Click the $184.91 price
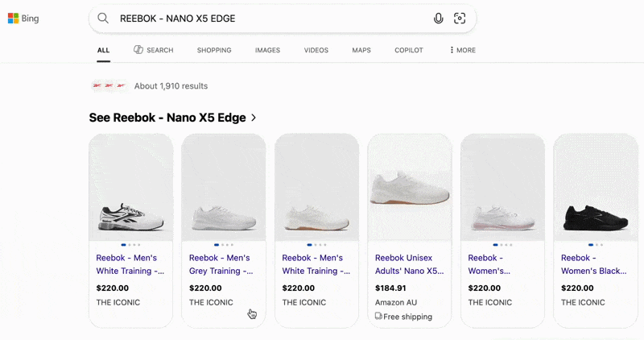The height and width of the screenshot is (340, 644). [390, 288]
